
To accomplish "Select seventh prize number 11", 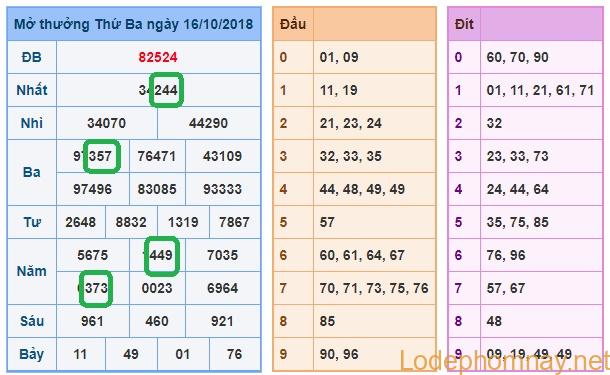I will (x=80, y=355).
